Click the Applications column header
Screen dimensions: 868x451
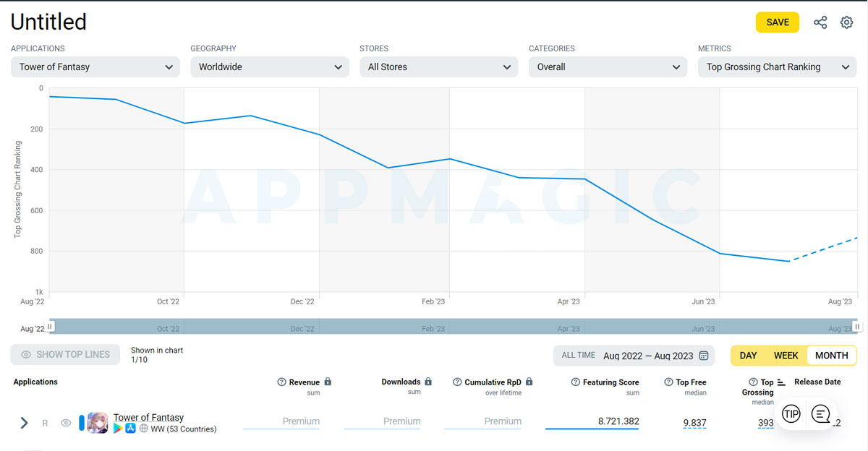coord(35,382)
